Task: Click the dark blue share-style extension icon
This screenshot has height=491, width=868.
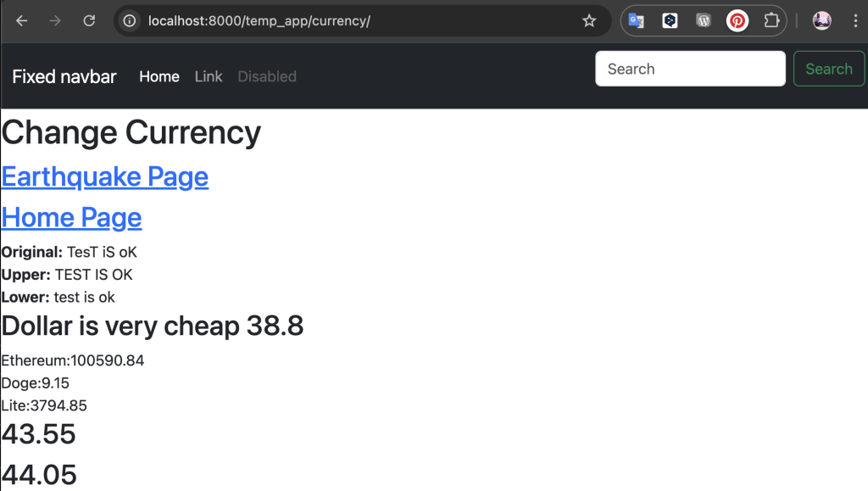Action: coord(670,21)
